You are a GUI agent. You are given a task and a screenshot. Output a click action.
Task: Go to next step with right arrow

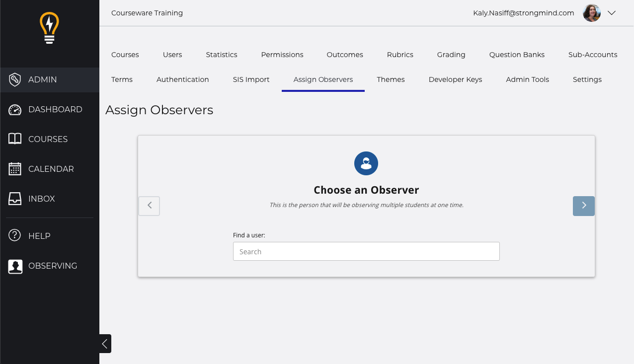[583, 206]
